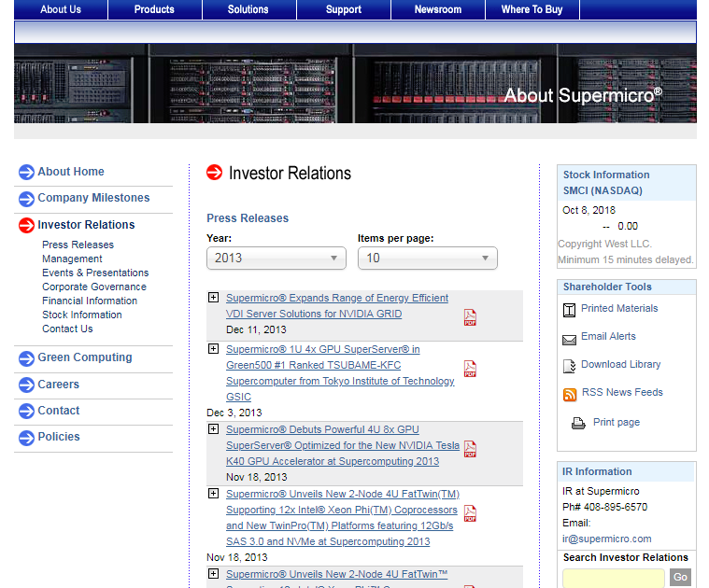
Task: Expand the Green500 TSUBAME-KFC press release
Action: pyautogui.click(x=213, y=349)
